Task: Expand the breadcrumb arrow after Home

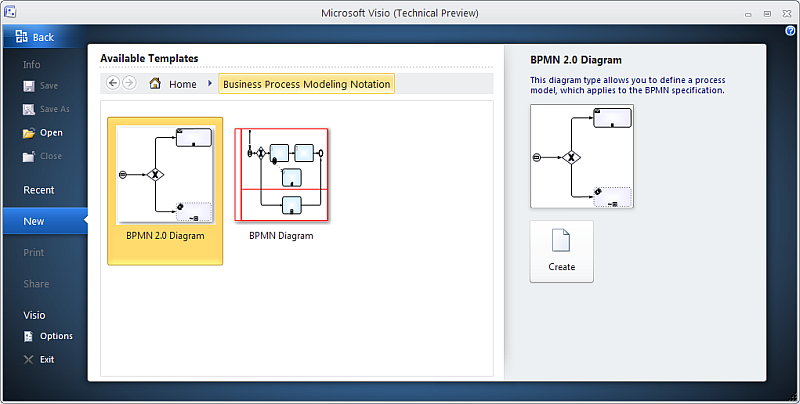Action: (209, 83)
